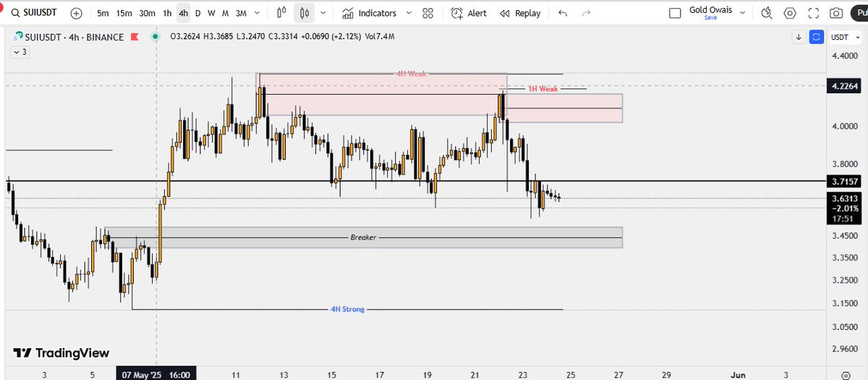Viewport: 868px width, 380px height.
Task: Click the 07 May '25 16:00 date label
Action: click(156, 374)
